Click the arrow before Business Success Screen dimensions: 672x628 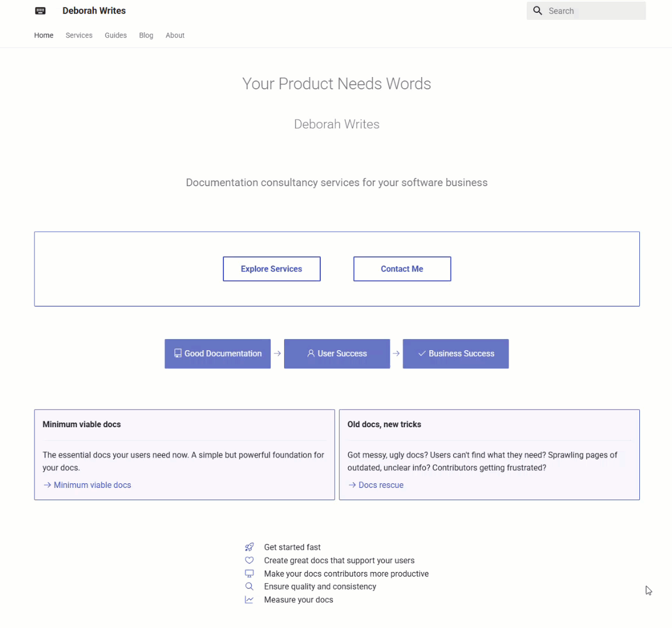click(x=396, y=354)
